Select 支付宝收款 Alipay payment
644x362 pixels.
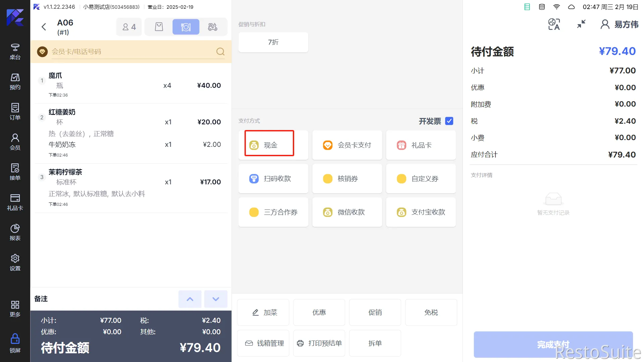pos(421,212)
